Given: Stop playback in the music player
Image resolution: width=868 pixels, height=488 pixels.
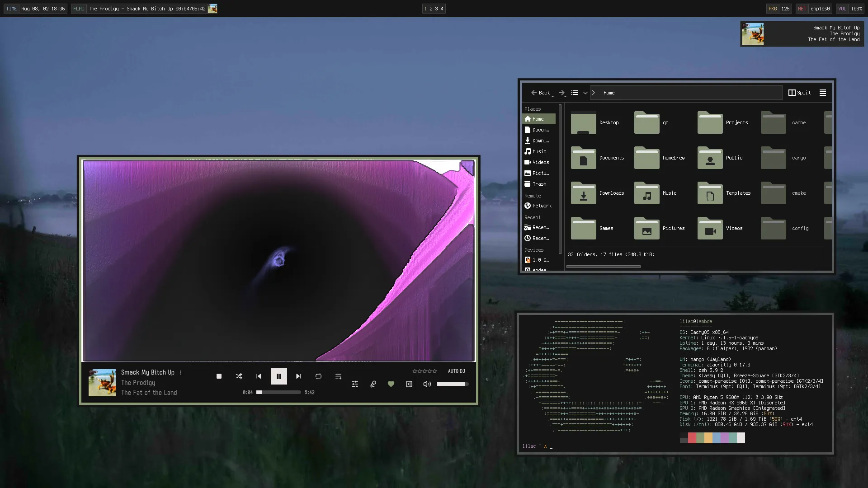Looking at the screenshot, I should 219,376.
